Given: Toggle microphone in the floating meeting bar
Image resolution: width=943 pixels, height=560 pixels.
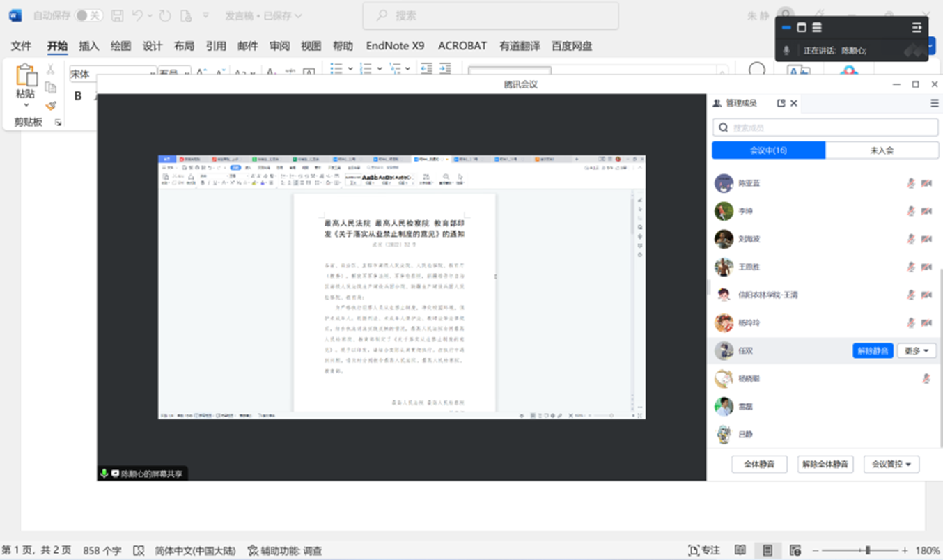Looking at the screenshot, I should (786, 51).
